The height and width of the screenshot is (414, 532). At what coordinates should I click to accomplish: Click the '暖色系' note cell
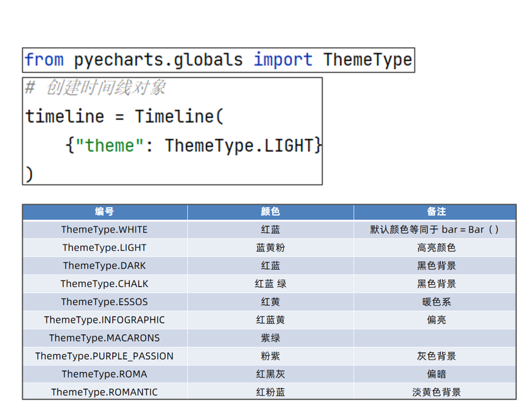(435, 302)
